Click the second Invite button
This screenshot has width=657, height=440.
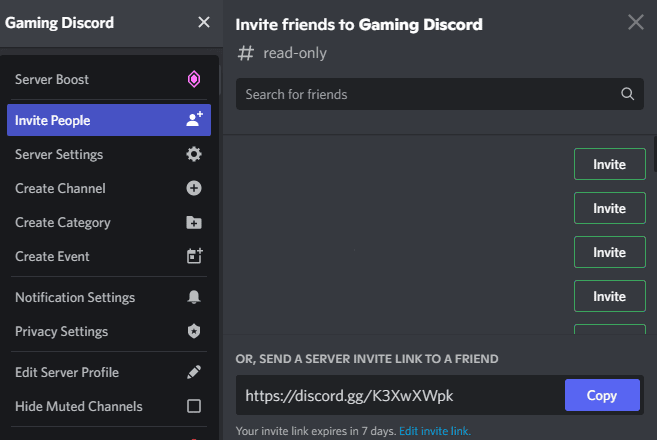610,208
